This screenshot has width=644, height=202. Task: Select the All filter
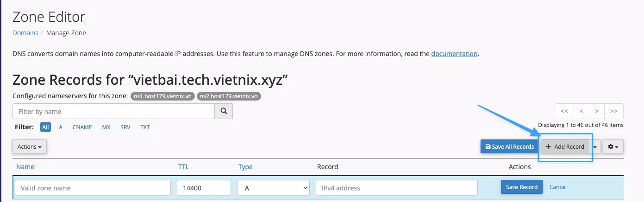(45, 127)
